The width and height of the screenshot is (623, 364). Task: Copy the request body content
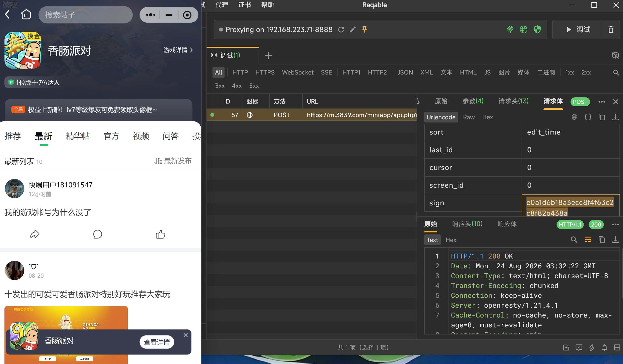pos(602,117)
